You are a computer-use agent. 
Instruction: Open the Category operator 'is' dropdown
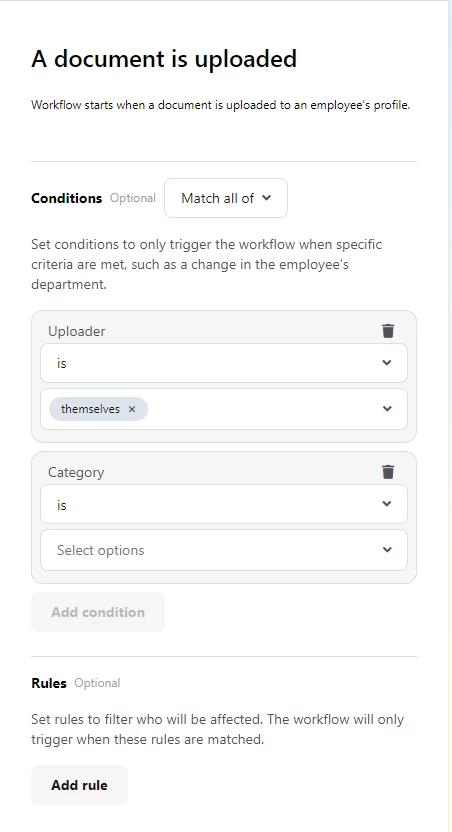[224, 504]
